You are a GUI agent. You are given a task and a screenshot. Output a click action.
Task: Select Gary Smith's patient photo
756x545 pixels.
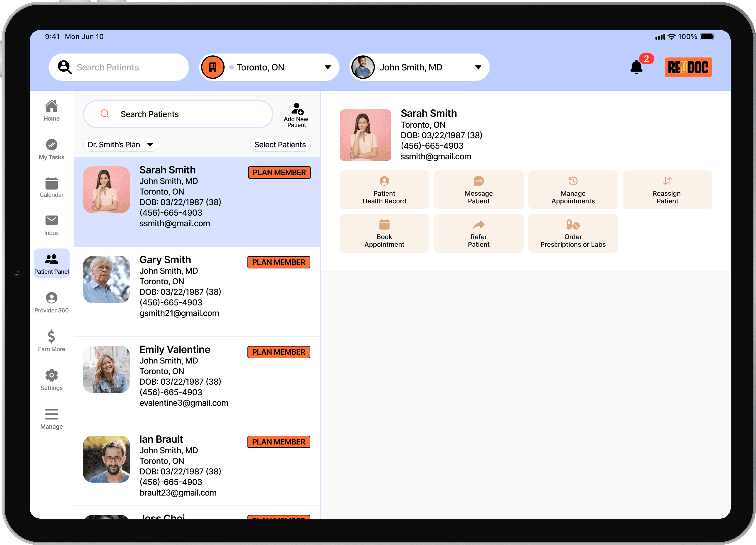pyautogui.click(x=106, y=279)
